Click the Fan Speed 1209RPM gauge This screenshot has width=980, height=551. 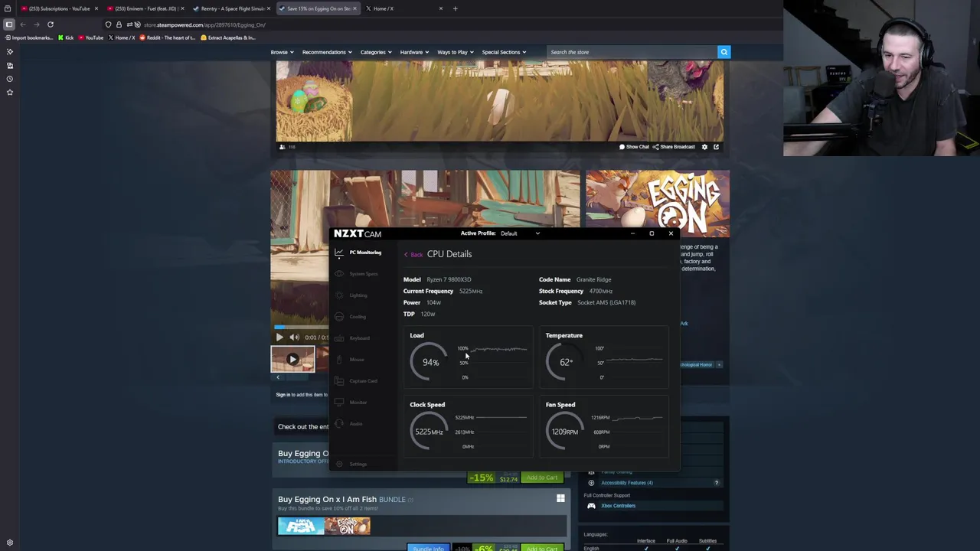[565, 432]
